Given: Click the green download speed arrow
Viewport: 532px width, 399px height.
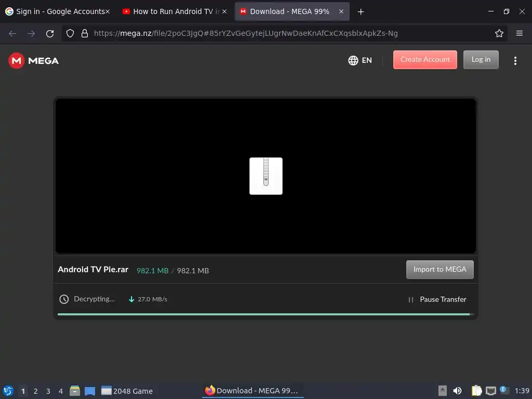Looking at the screenshot, I should click(x=131, y=299).
